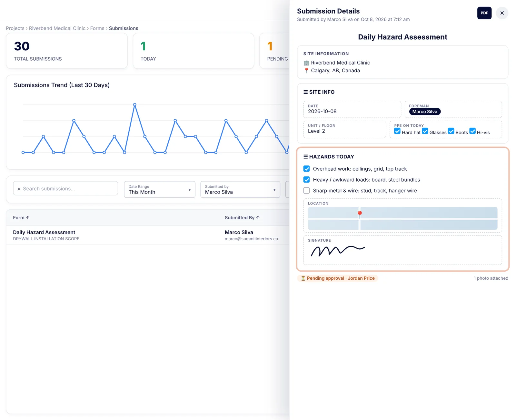This screenshot has width=516, height=420.
Task: Click the 30 Total Submissions card
Action: coord(67,51)
